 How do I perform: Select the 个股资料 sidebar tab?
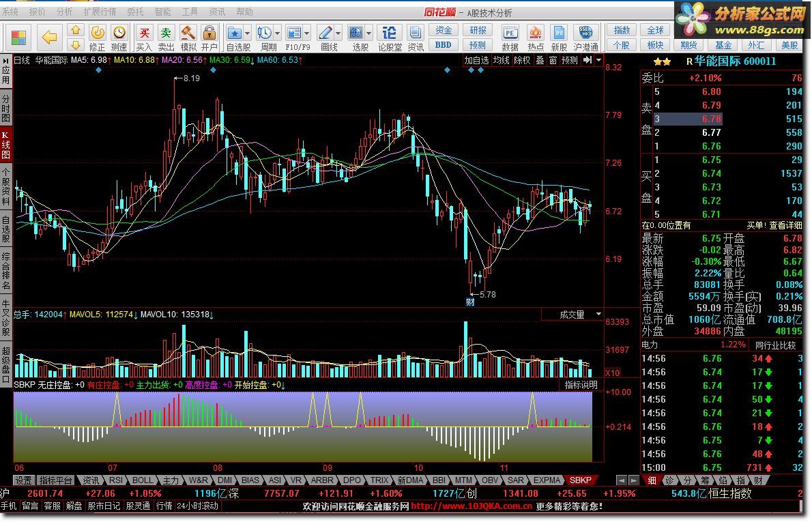pos(5,187)
